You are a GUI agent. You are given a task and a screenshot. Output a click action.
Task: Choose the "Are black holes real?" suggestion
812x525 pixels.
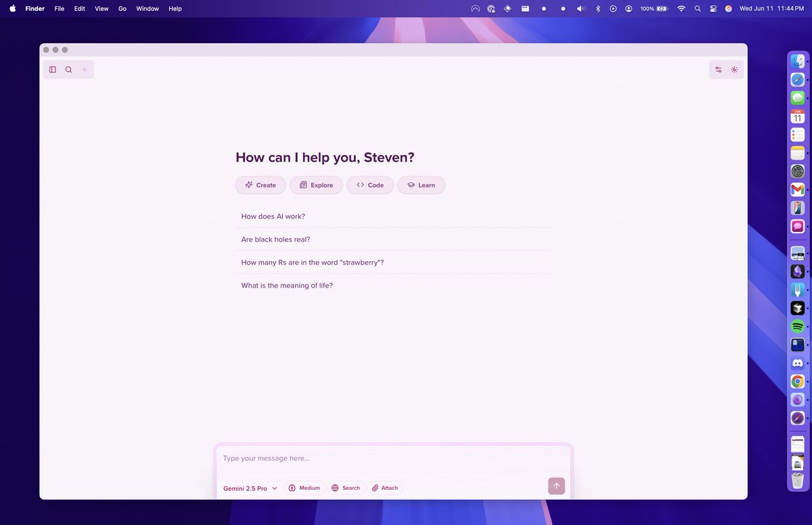(x=393, y=239)
